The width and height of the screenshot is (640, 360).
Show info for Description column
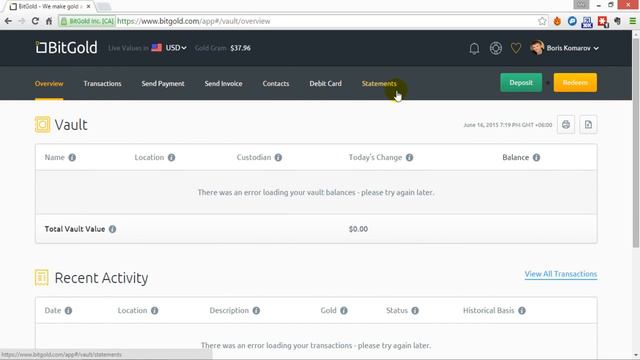tap(256, 311)
